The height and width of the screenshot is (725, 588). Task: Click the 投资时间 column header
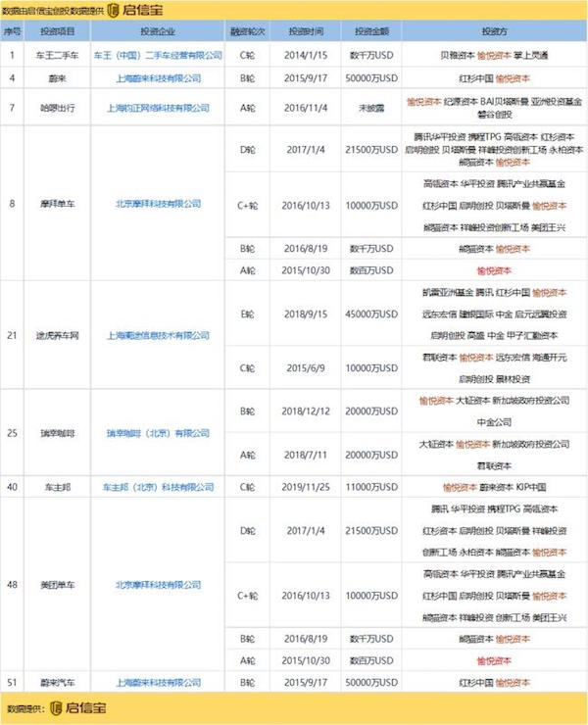coord(306,31)
